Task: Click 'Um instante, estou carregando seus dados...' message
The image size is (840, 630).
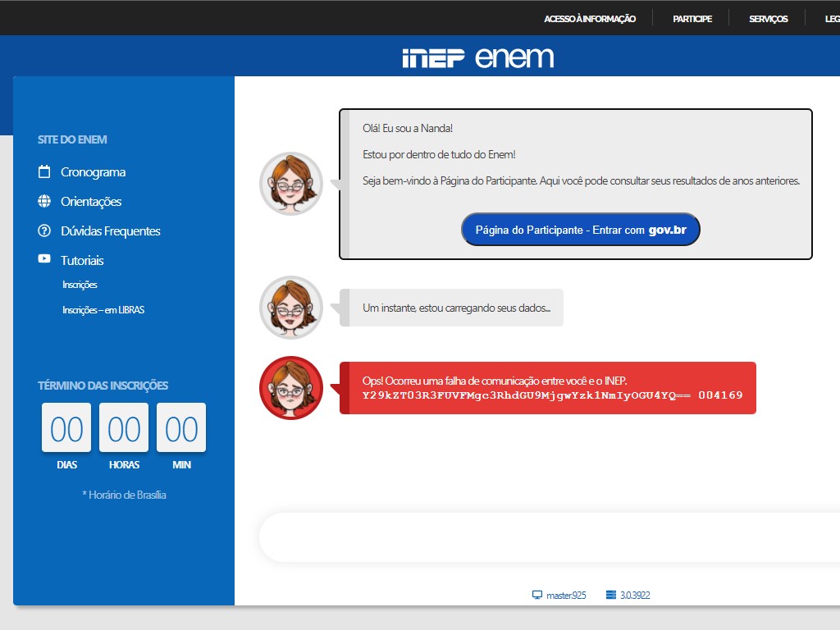Action: [x=456, y=308]
